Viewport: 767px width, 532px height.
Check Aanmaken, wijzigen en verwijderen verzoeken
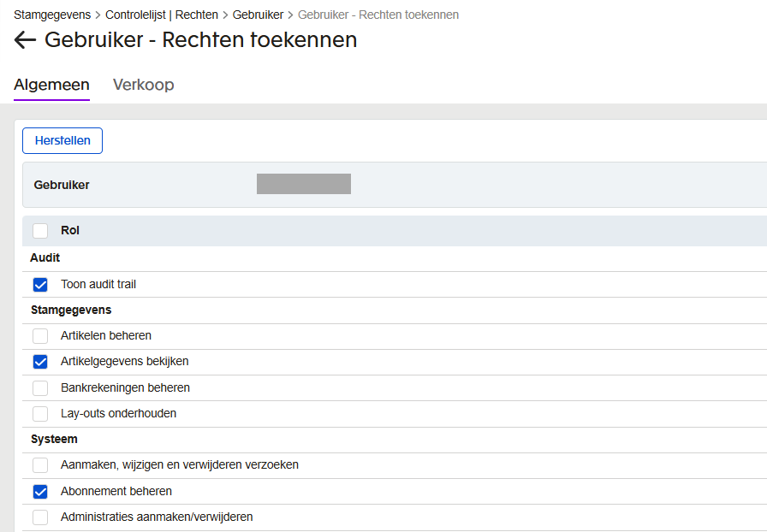[x=40, y=465]
